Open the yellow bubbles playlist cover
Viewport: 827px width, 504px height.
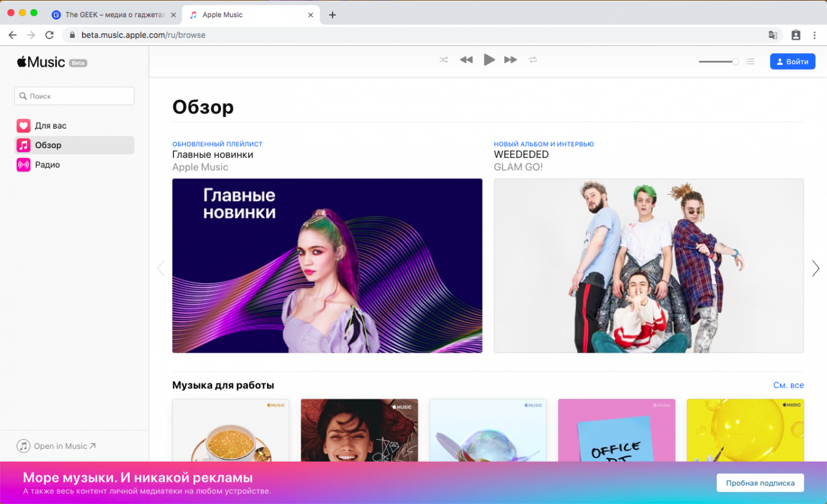[746, 430]
